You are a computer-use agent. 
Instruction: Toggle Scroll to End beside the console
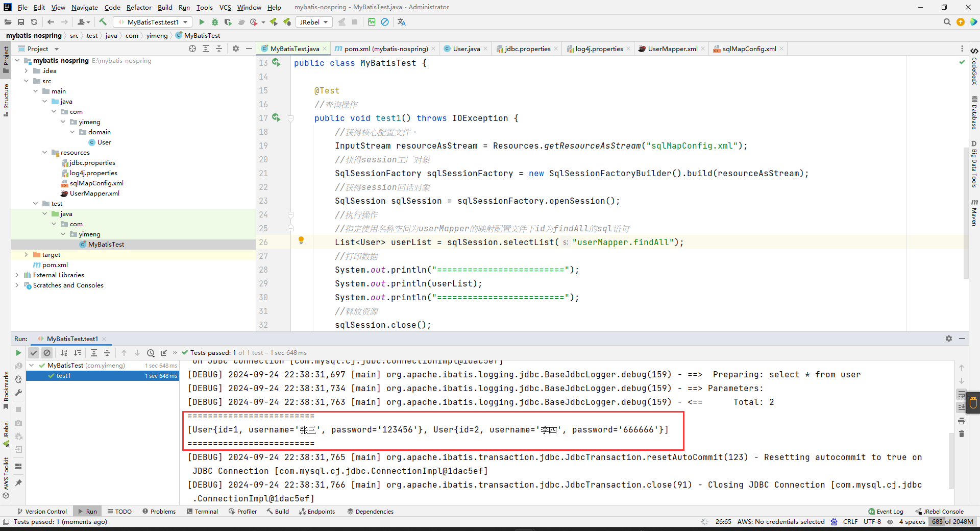(x=962, y=407)
